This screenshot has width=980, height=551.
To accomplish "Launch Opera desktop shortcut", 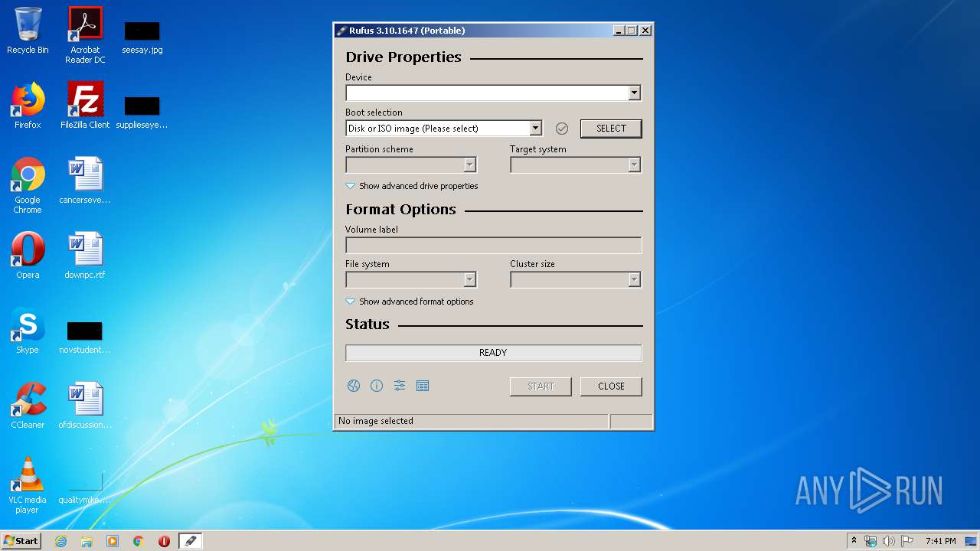I will point(28,256).
